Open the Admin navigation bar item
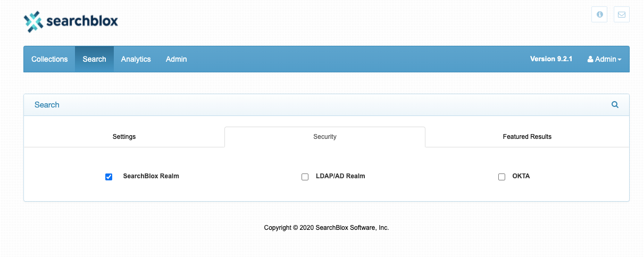Image resolution: width=644 pixels, height=257 pixels. [176, 59]
